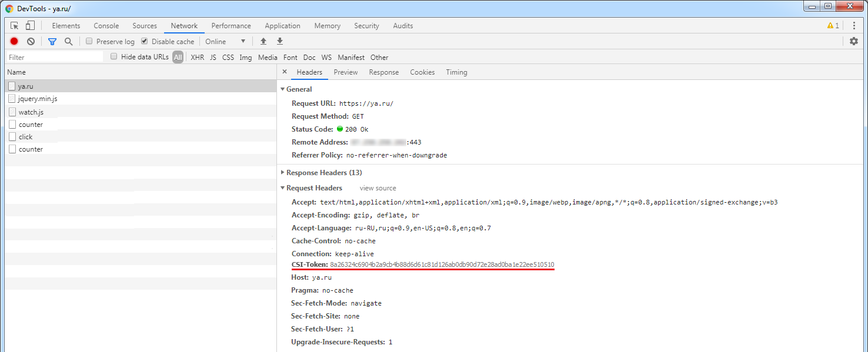Show the Preview tab
868x352 pixels.
click(x=346, y=72)
